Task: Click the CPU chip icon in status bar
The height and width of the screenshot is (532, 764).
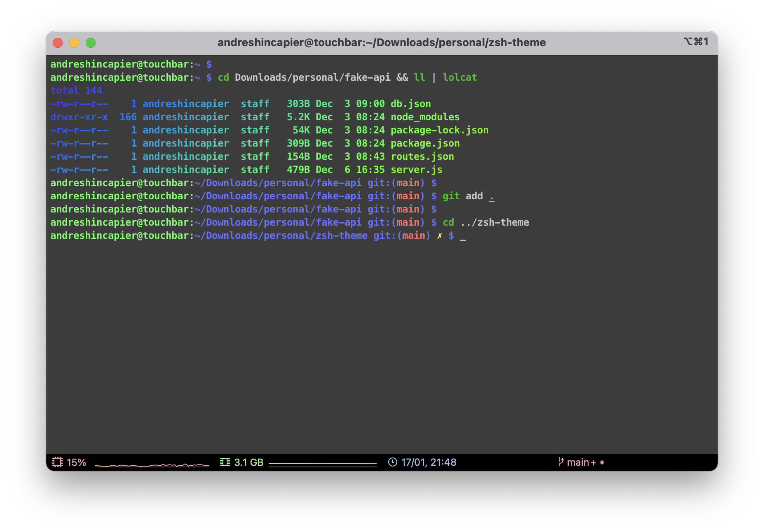Action: (57, 462)
